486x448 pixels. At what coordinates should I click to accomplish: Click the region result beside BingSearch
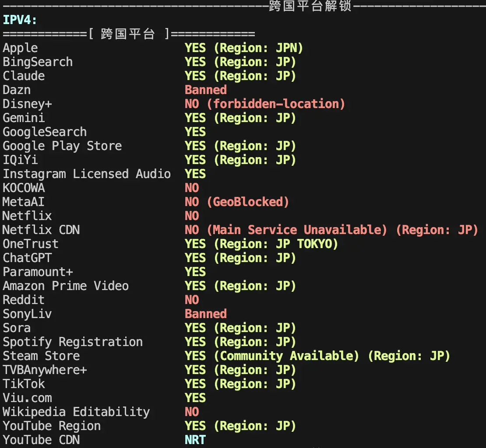click(240, 62)
